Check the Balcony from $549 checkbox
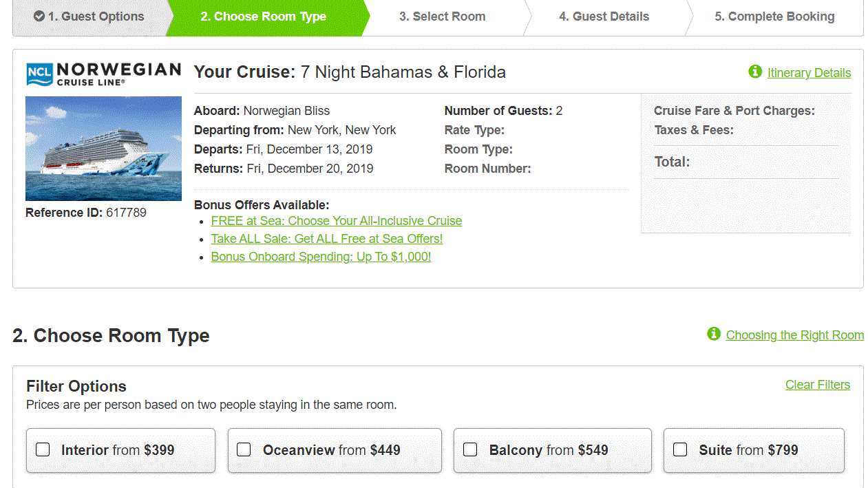 (470, 449)
